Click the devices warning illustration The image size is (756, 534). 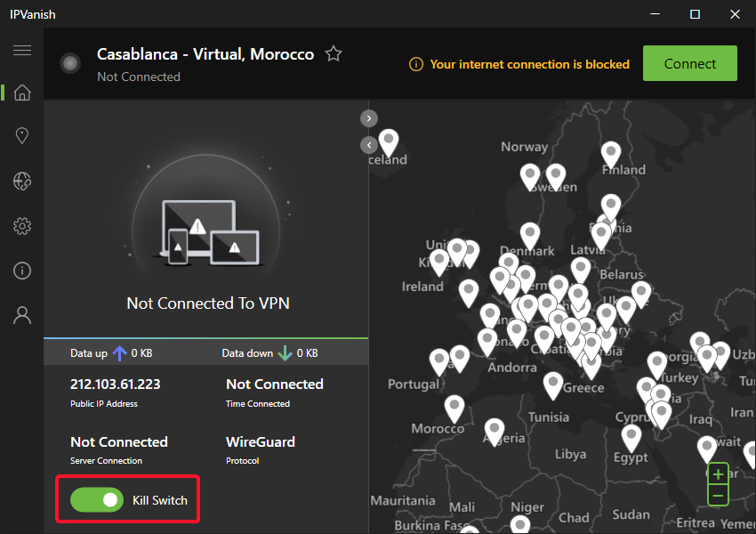point(209,232)
